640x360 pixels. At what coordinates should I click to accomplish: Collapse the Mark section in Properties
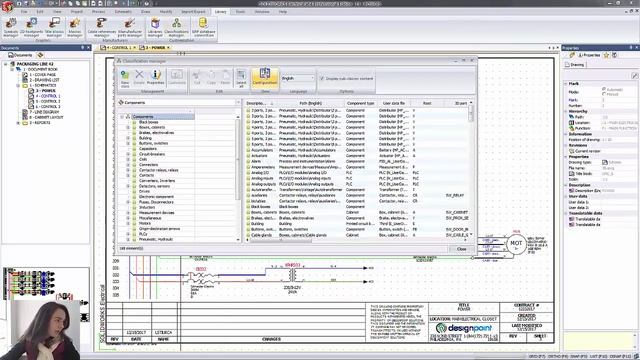pyautogui.click(x=566, y=83)
